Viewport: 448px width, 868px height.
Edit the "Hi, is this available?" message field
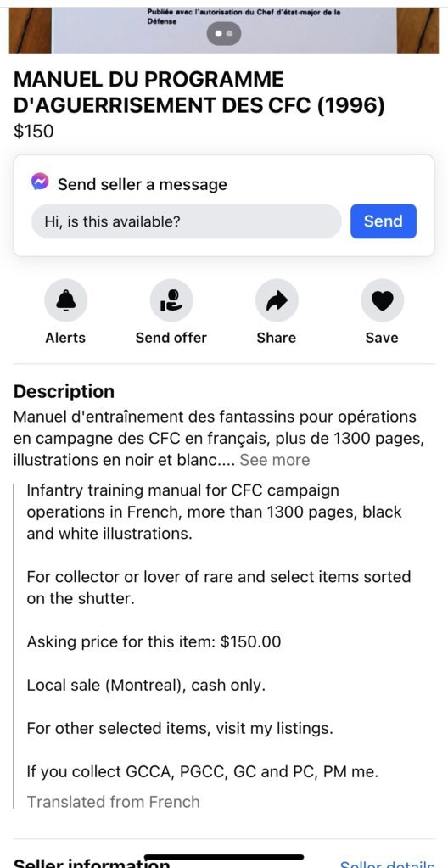pos(186,221)
